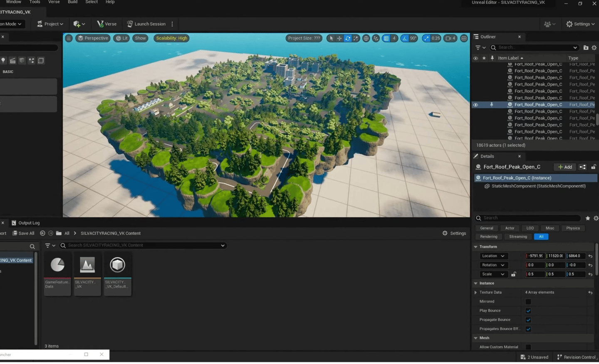Open the camera speed setting
The image size is (599, 364).
pyautogui.click(x=450, y=38)
